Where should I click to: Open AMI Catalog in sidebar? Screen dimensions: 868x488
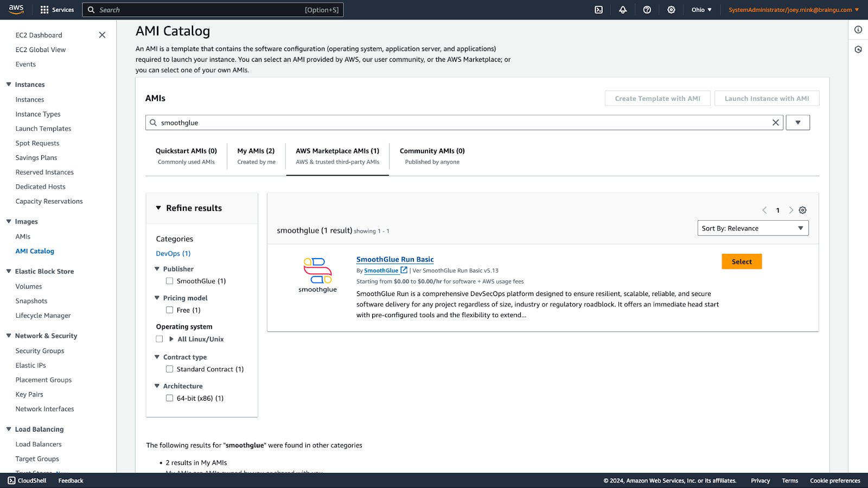[35, 251]
